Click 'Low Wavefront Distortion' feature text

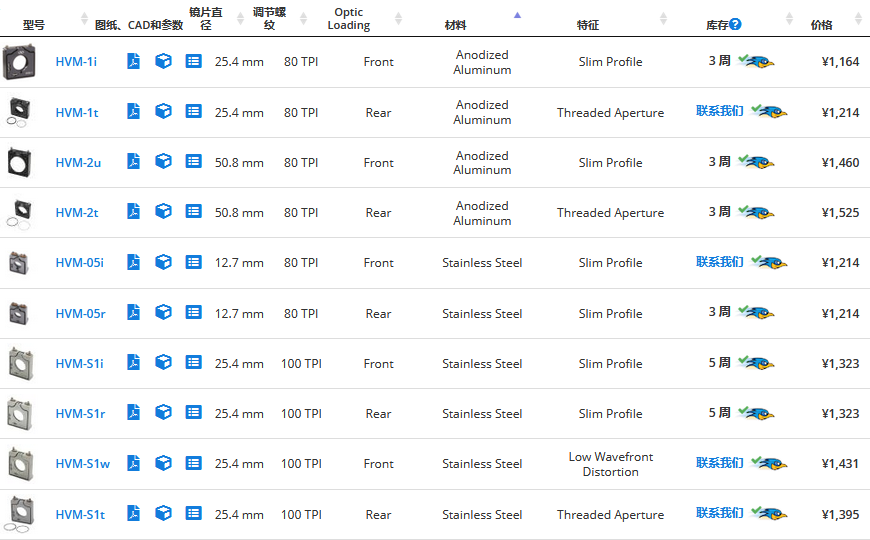point(610,464)
